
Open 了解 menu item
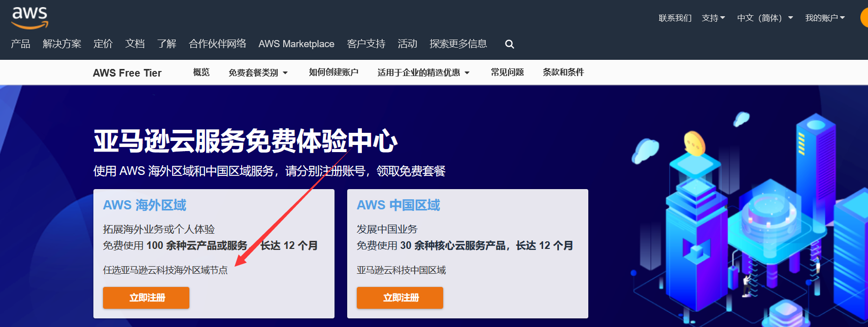166,44
